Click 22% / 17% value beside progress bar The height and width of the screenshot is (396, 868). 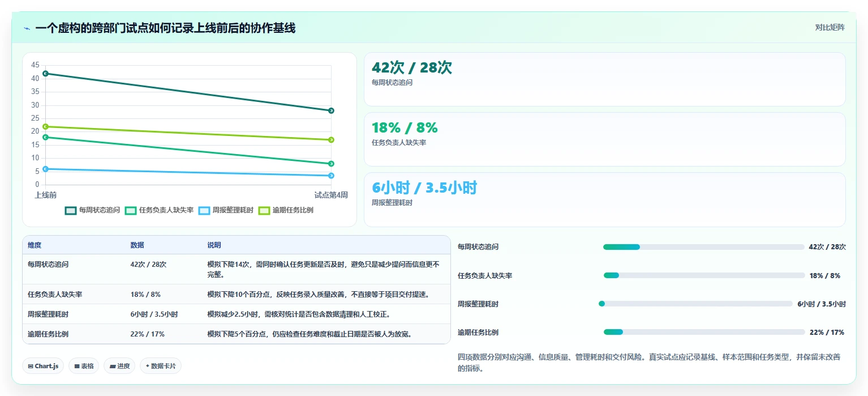pyautogui.click(x=827, y=333)
